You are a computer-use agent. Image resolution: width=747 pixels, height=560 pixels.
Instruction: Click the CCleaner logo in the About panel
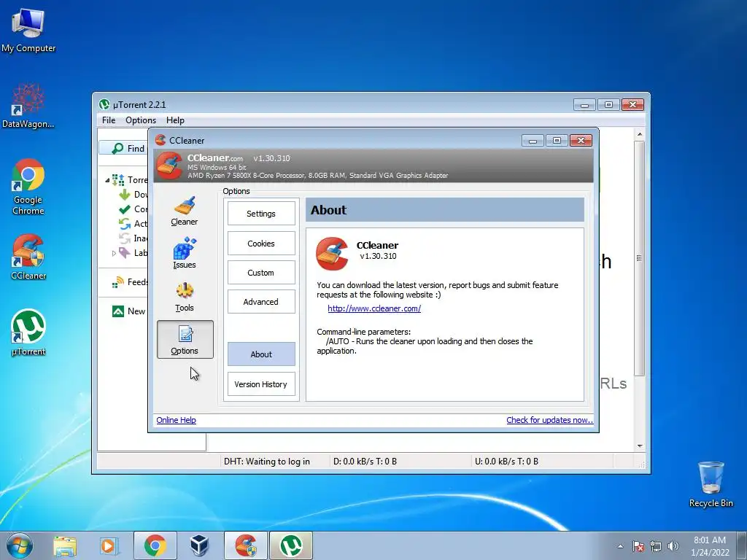(x=332, y=253)
